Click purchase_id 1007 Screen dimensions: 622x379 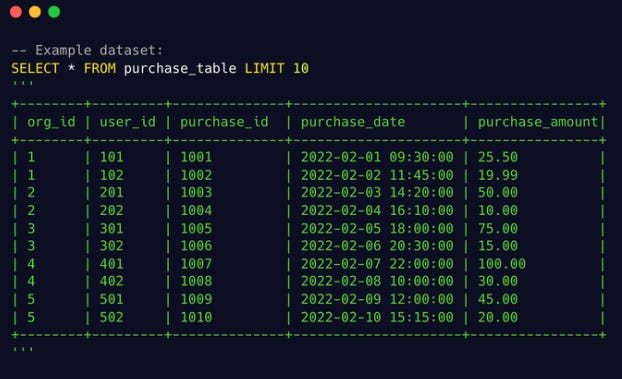coord(196,264)
